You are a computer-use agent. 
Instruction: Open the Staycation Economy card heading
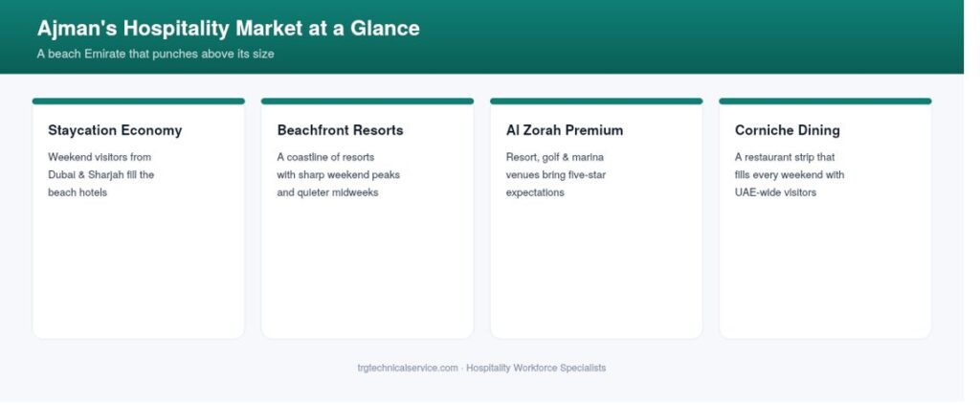point(115,130)
